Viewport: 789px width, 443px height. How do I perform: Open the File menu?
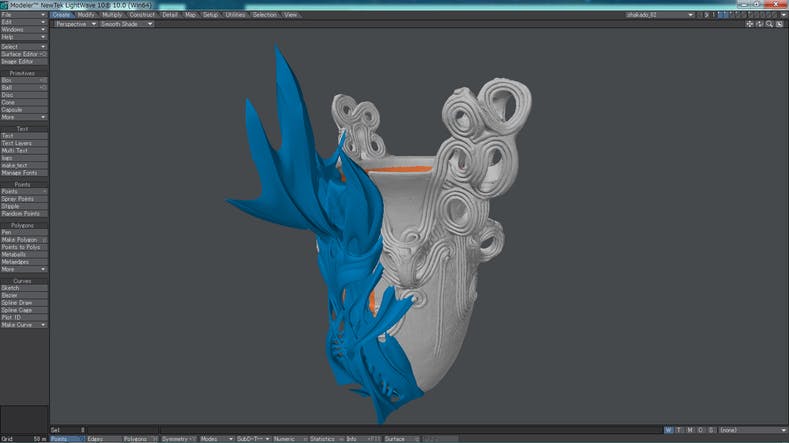click(x=24, y=15)
